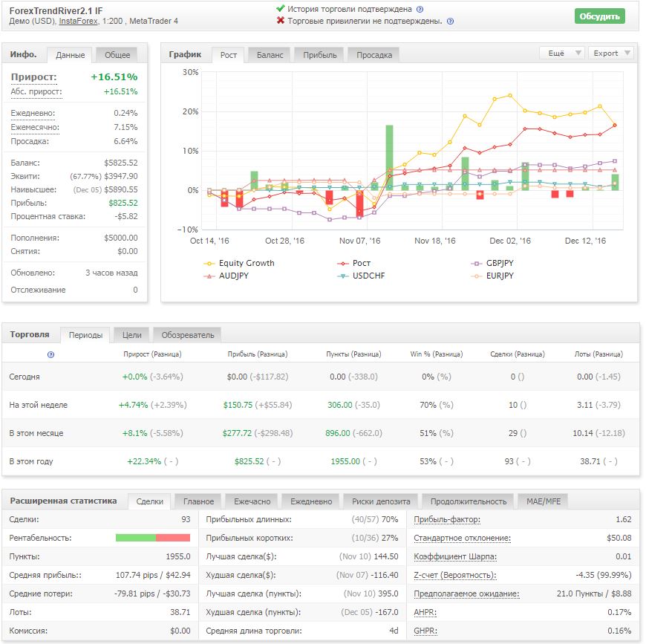Open the Ежечасно statistics tab
This screenshot has width=646, height=644.
[x=252, y=501]
